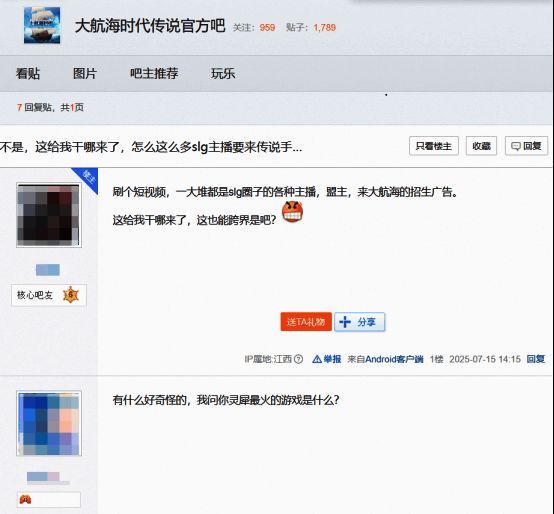
Task: Open the second poster's blurred avatar
Action: click(49, 423)
